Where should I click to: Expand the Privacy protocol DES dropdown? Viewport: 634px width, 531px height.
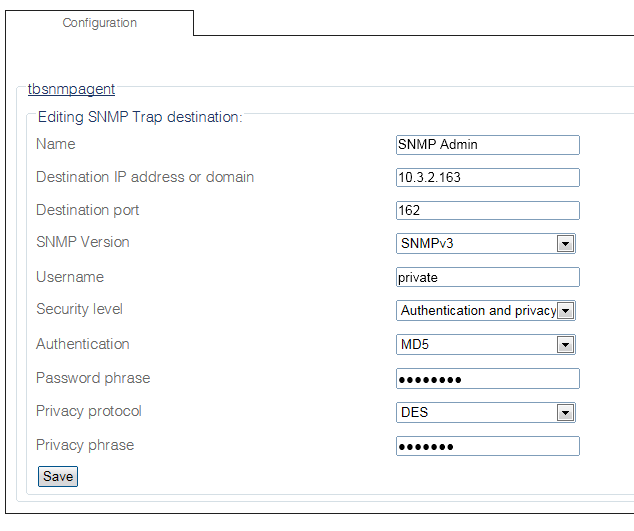coord(486,412)
